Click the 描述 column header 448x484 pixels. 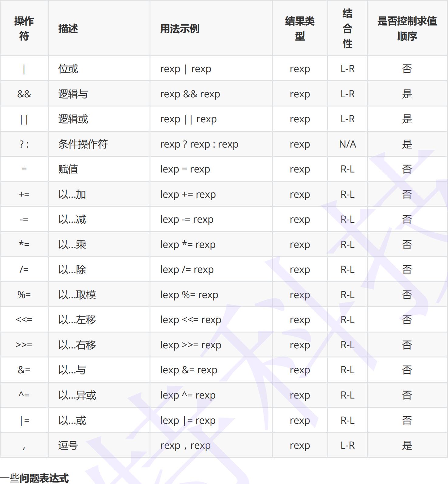(99, 29)
